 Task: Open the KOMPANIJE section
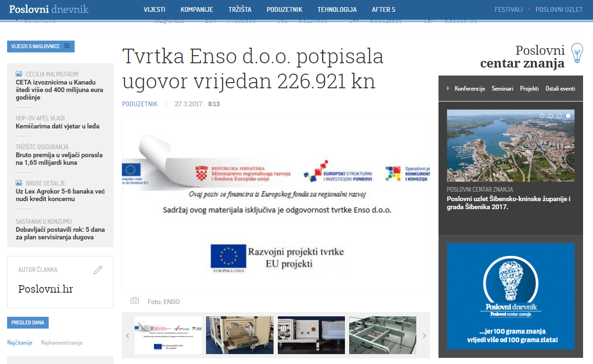[x=197, y=9]
